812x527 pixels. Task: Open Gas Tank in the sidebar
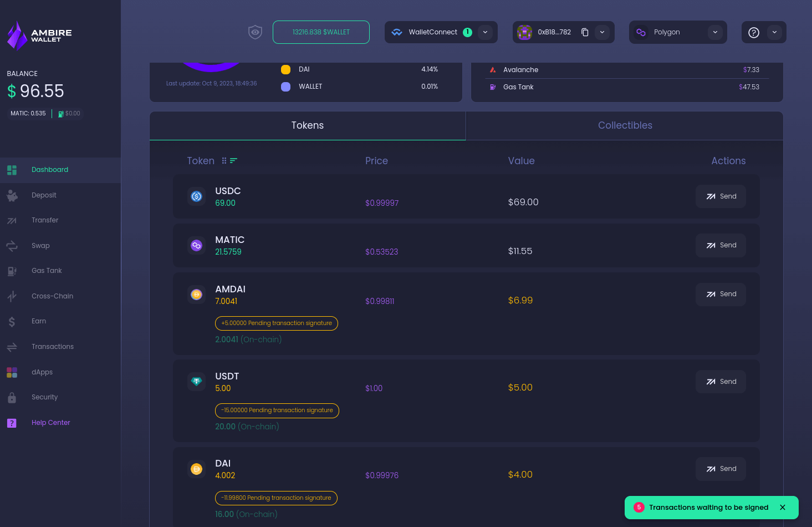(x=60, y=271)
